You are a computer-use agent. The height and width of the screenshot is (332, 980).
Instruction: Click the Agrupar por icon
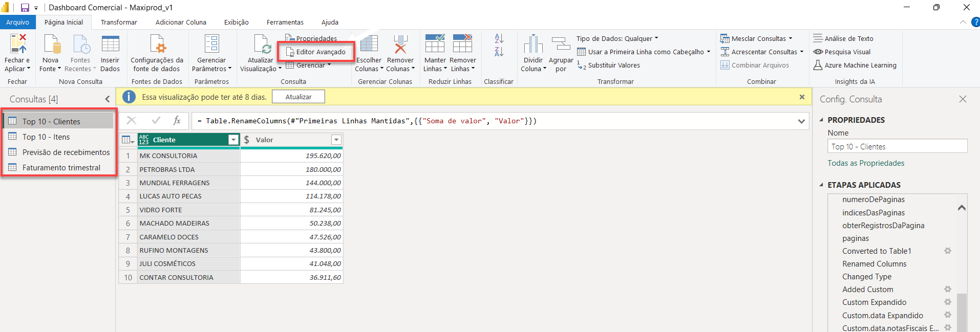click(x=561, y=45)
